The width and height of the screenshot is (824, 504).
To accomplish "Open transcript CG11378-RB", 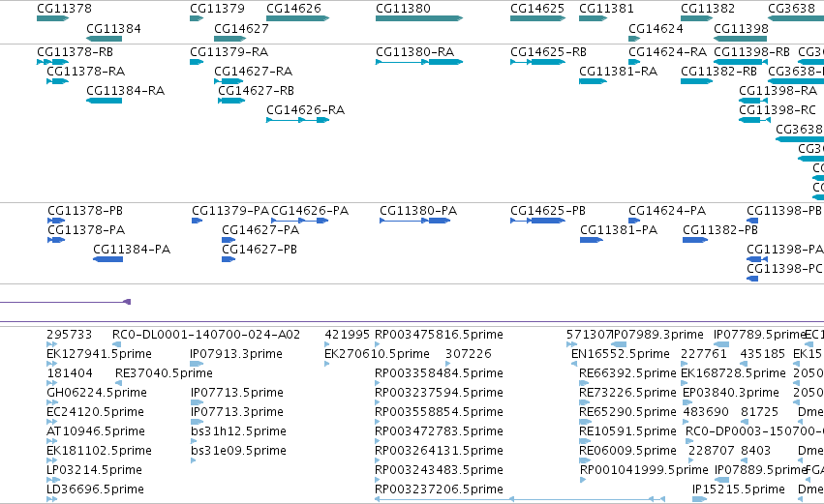I will (x=76, y=52).
